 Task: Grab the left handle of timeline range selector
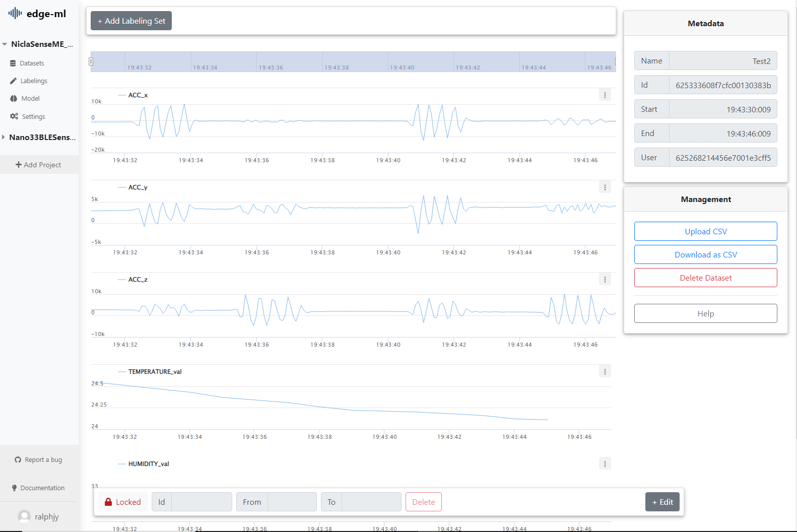[91, 61]
